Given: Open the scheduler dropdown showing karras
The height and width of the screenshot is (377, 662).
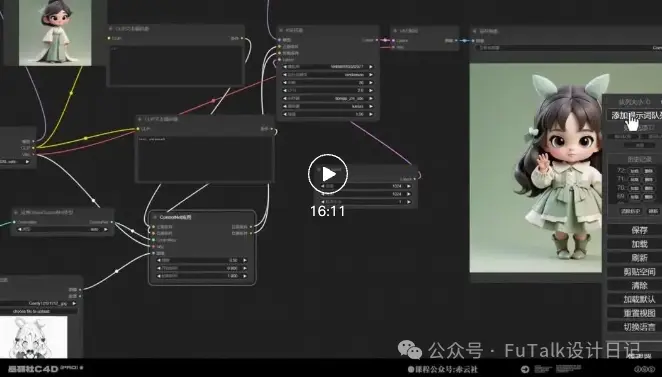Looking at the screenshot, I should tap(328, 106).
